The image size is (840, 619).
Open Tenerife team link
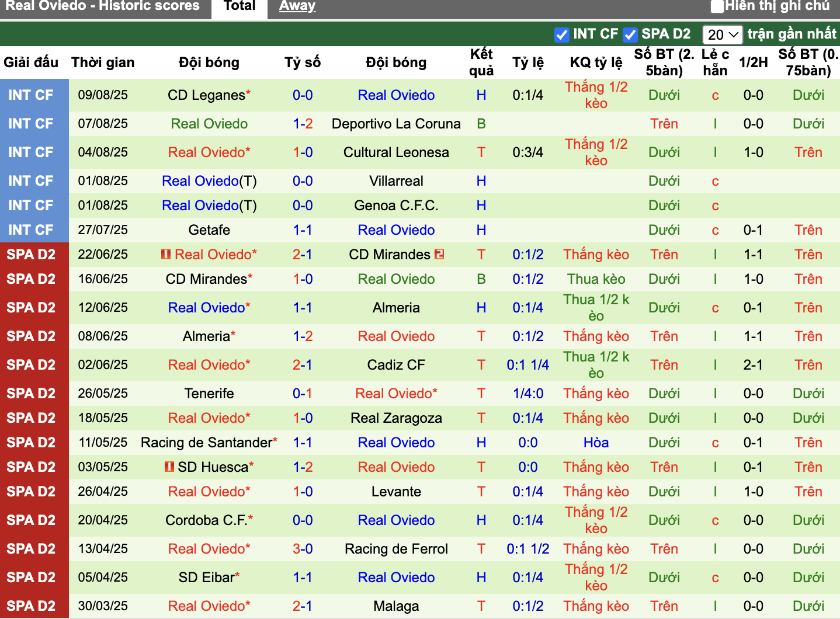coord(209,394)
